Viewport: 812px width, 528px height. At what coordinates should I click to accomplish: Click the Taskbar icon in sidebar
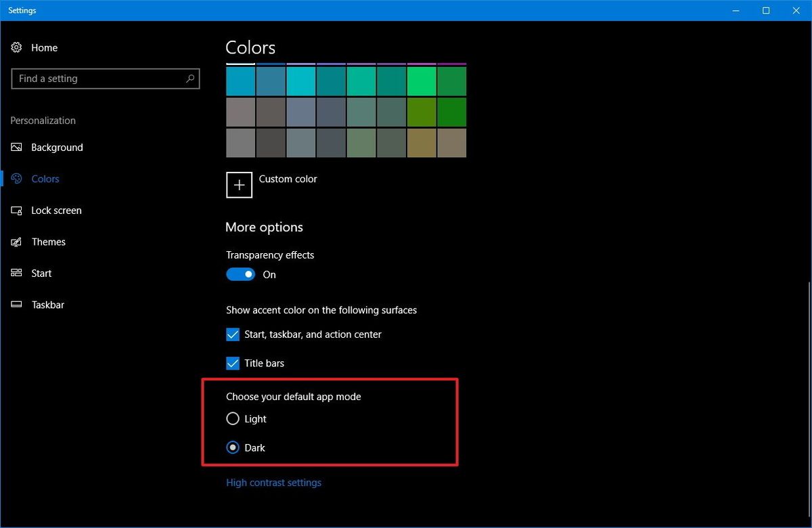[16, 305]
